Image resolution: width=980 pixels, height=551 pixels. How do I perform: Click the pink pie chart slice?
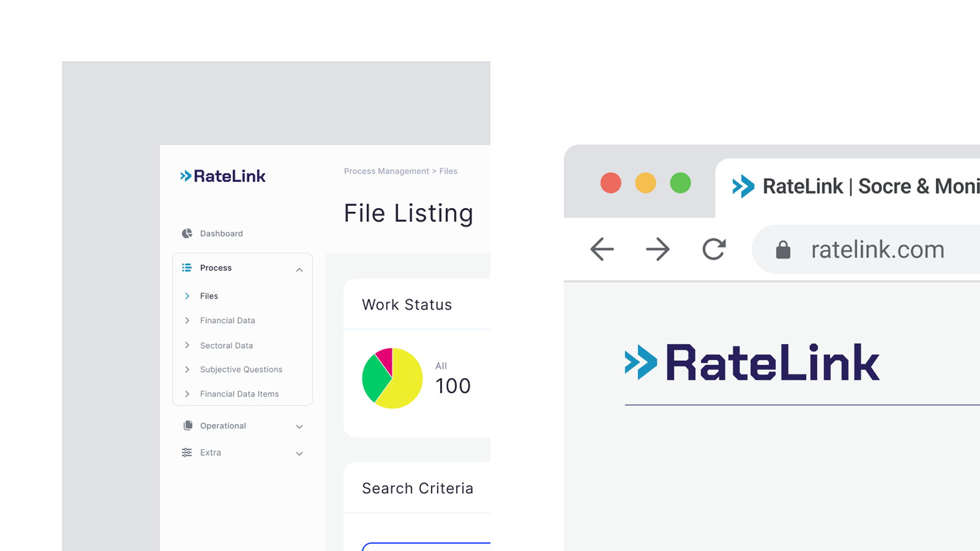pos(385,358)
